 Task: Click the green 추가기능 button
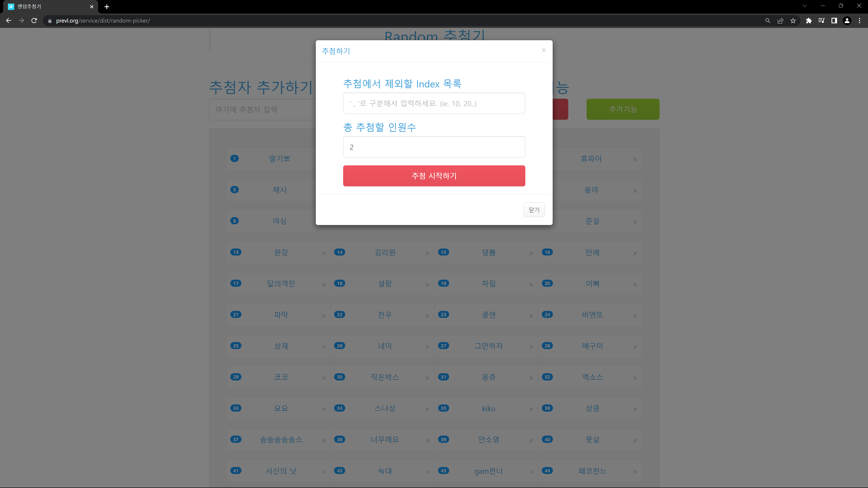[x=623, y=109]
